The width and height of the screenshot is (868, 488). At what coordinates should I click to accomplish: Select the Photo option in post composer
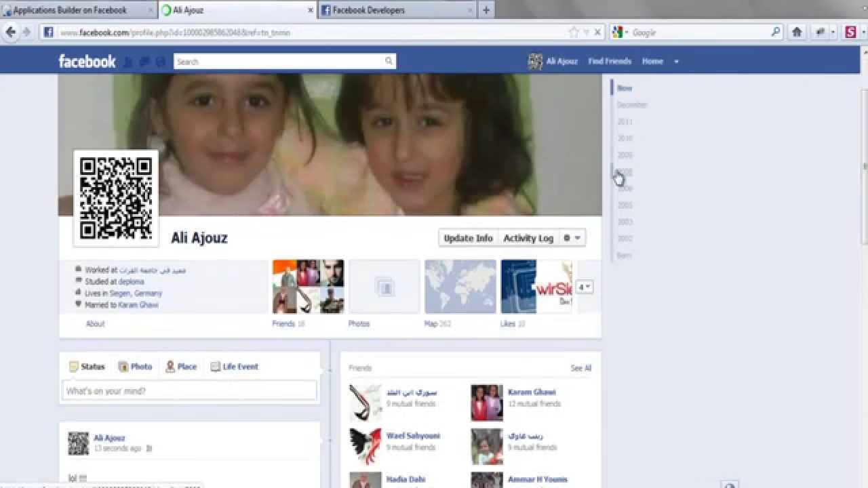[x=135, y=367]
